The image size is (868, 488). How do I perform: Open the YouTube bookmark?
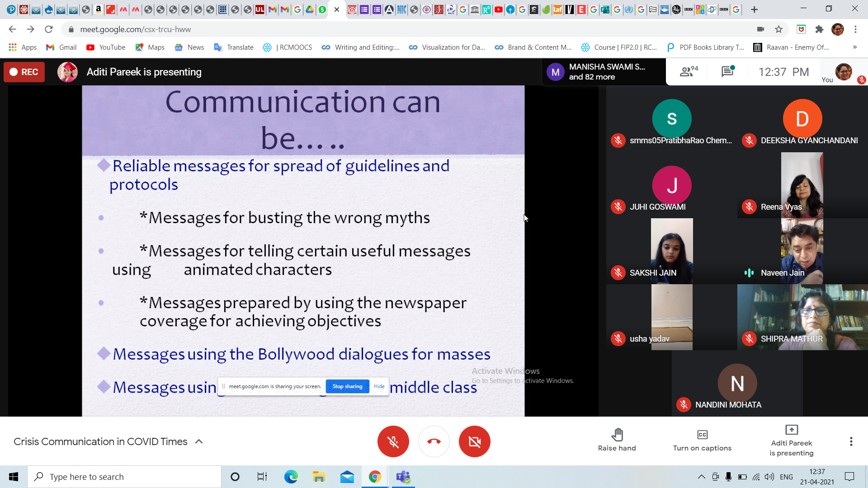(x=106, y=47)
